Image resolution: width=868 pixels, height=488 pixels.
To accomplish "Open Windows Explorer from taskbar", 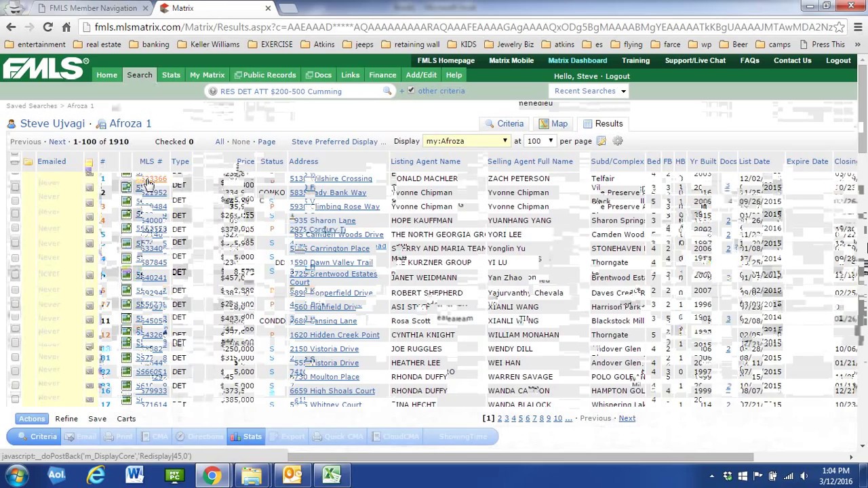I will [252, 474].
